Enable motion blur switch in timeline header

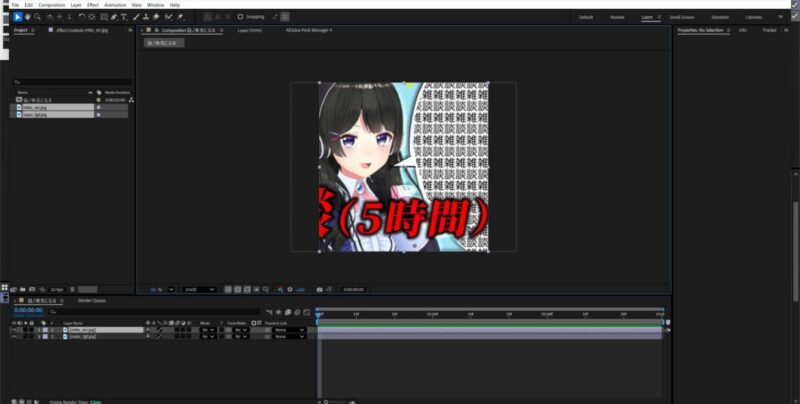(x=297, y=312)
